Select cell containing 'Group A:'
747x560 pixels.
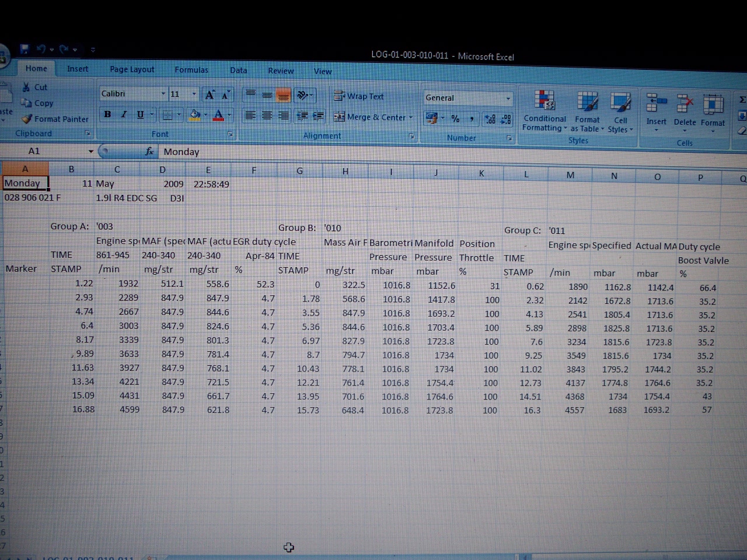71,226
